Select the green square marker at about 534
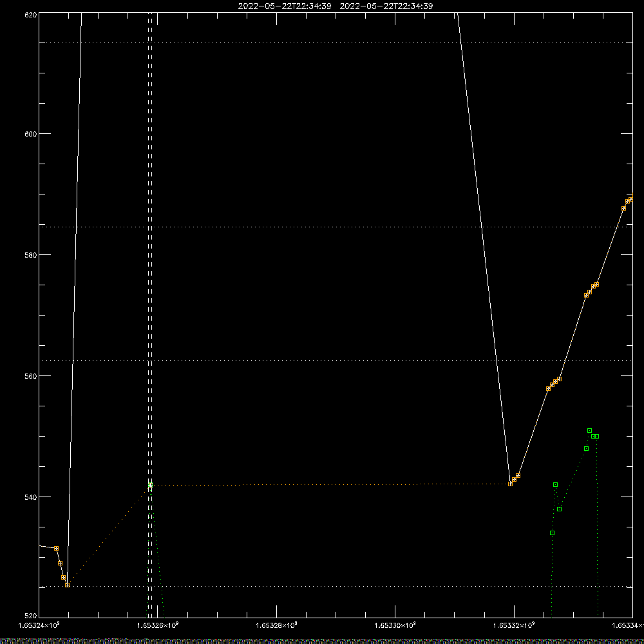644x644 pixels. point(552,533)
